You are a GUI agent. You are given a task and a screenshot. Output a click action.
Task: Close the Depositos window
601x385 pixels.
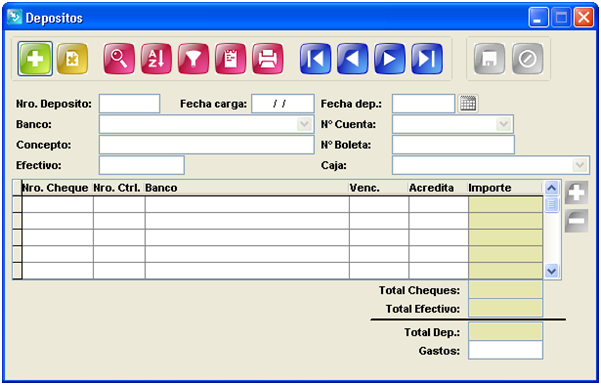point(583,18)
